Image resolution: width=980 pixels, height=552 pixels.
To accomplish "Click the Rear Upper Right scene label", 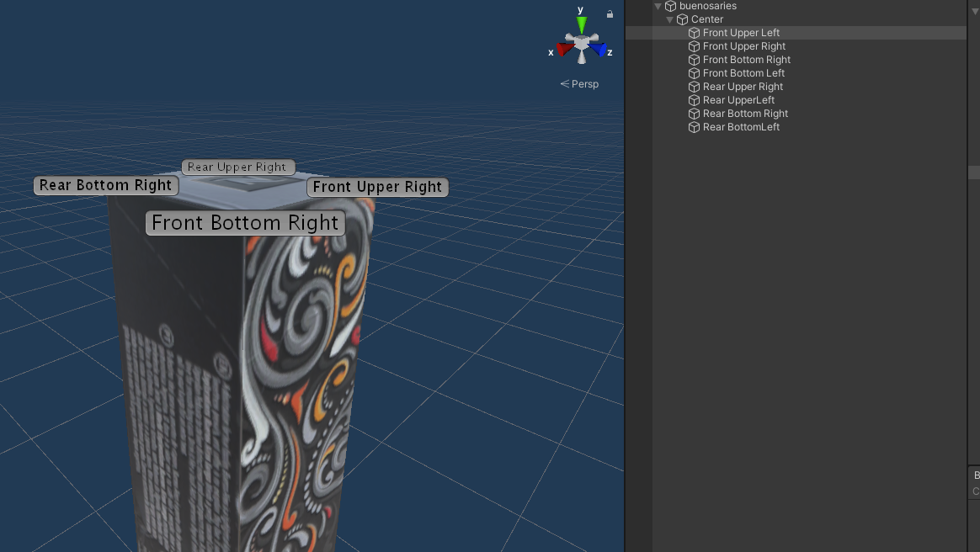I will tap(238, 167).
